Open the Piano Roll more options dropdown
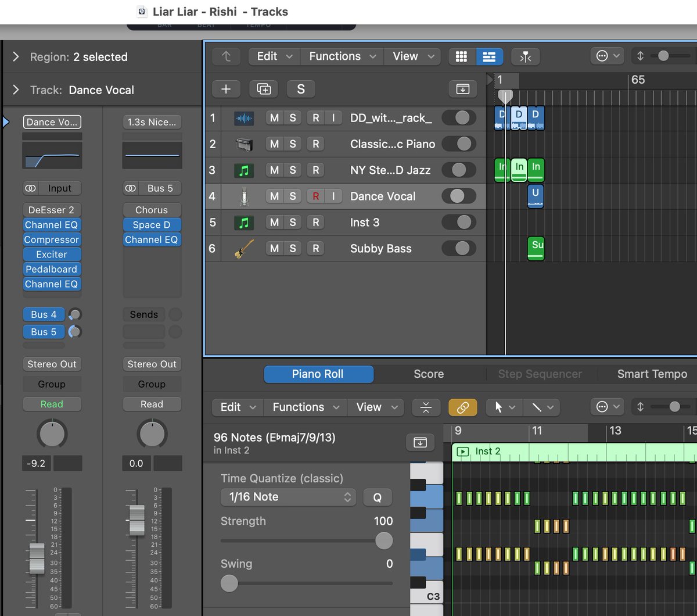The width and height of the screenshot is (697, 616). click(608, 407)
